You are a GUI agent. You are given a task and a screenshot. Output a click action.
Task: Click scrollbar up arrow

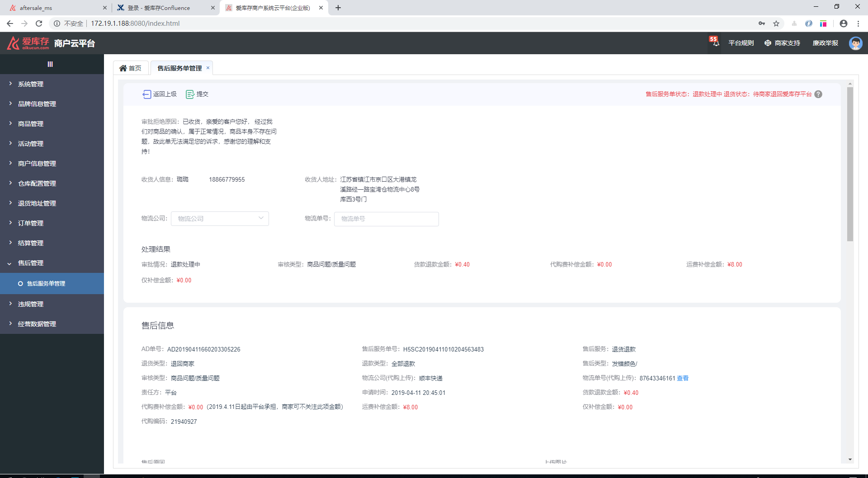pos(850,84)
